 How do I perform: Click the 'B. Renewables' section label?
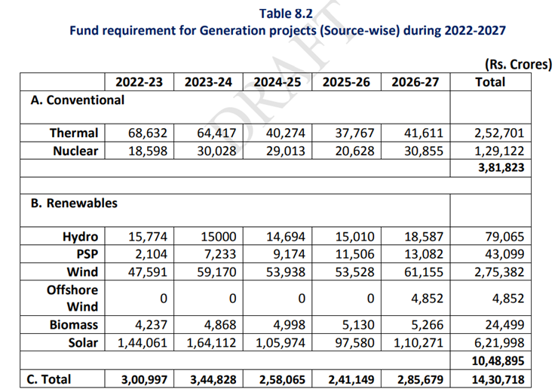click(x=74, y=203)
